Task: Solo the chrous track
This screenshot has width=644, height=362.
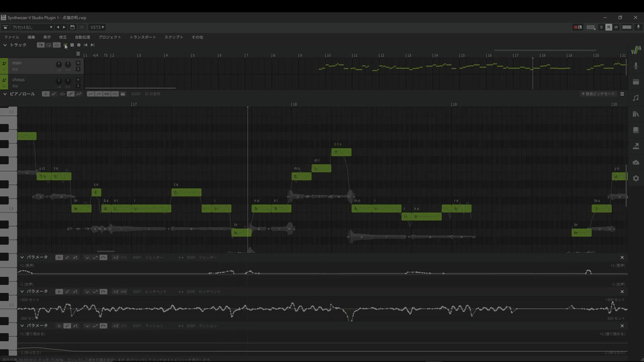Action: click(x=78, y=86)
